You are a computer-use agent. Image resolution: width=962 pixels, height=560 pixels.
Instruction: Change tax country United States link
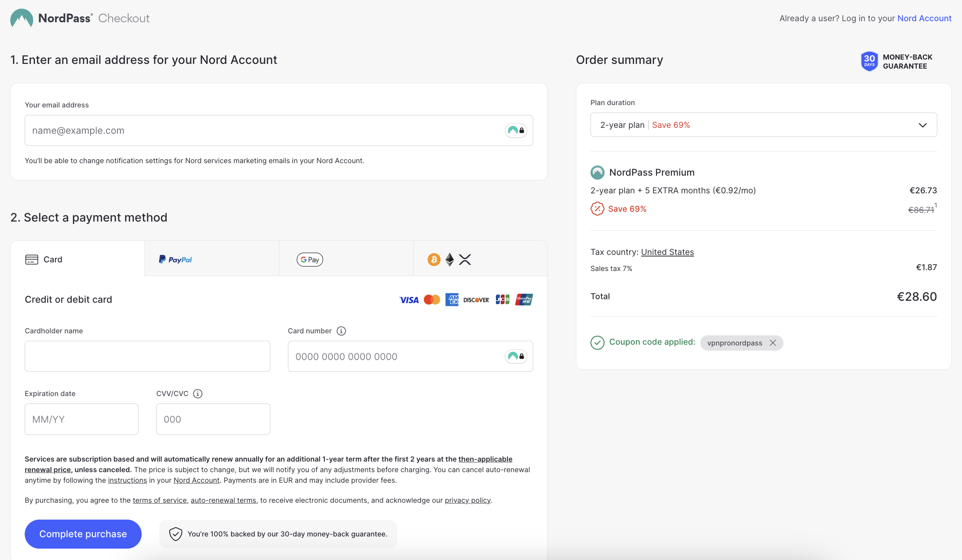[667, 252]
